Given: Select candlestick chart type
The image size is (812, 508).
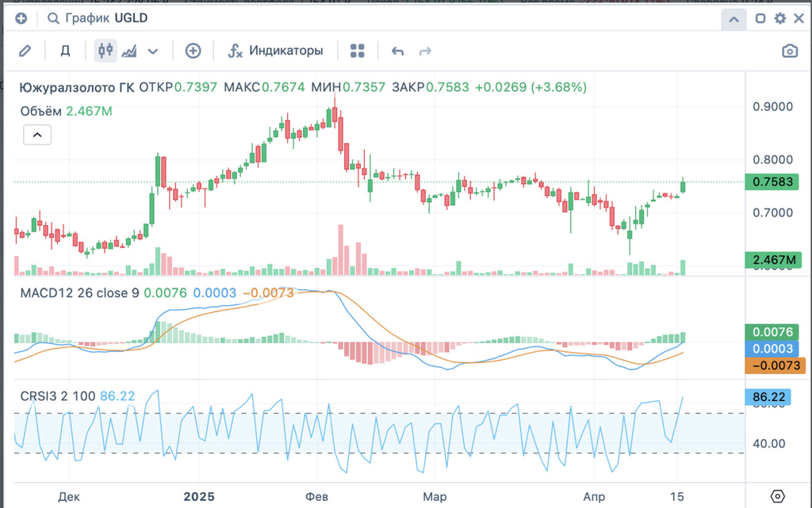Looking at the screenshot, I should (105, 51).
